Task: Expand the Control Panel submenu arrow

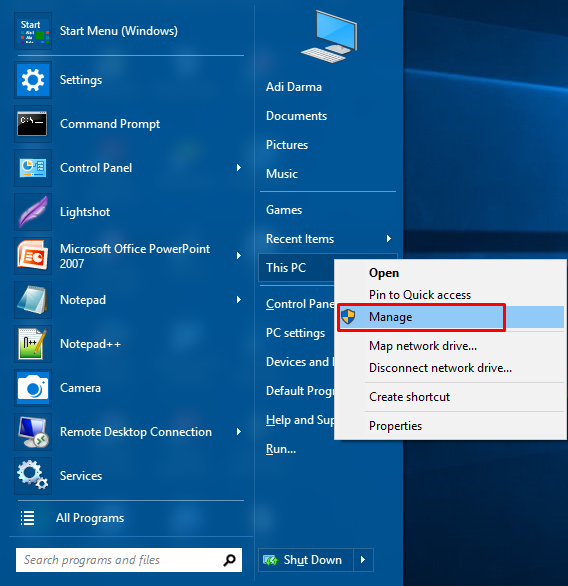Action: [x=239, y=168]
